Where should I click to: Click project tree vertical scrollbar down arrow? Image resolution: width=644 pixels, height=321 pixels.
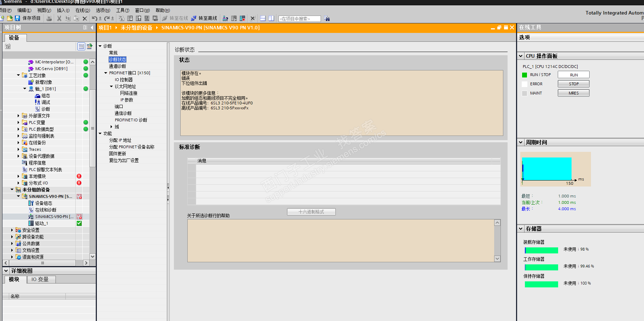93,257
